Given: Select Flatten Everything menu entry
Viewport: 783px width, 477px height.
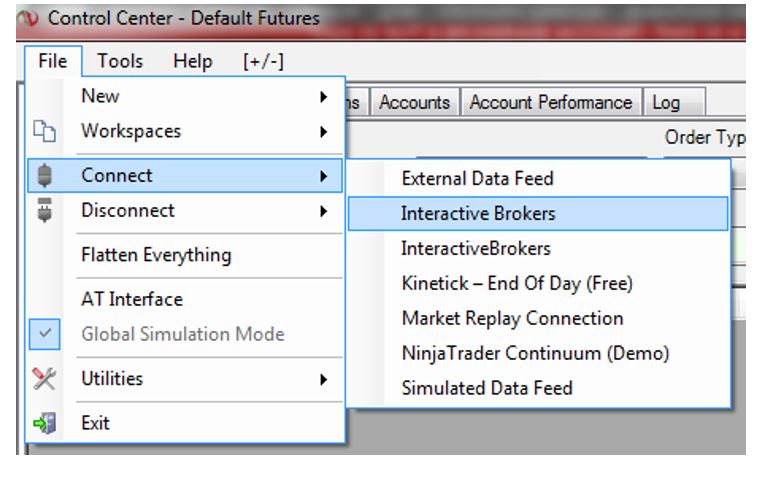Looking at the screenshot, I should (156, 255).
